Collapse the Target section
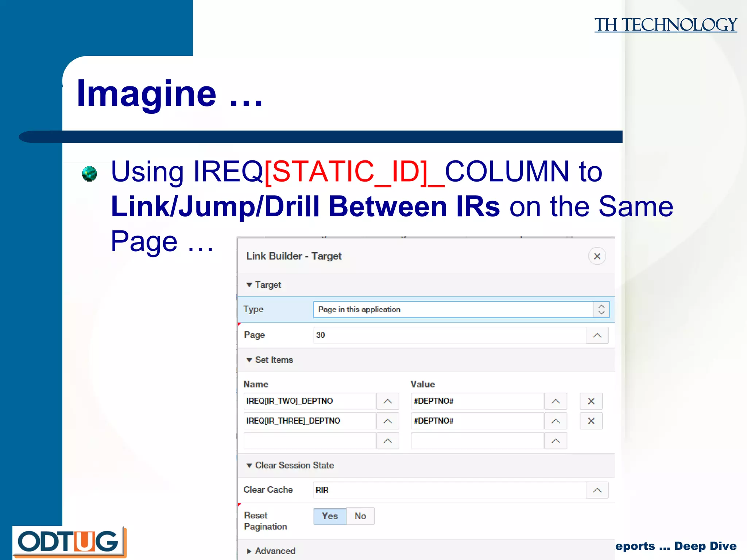The width and height of the screenshot is (747, 560). coord(249,285)
